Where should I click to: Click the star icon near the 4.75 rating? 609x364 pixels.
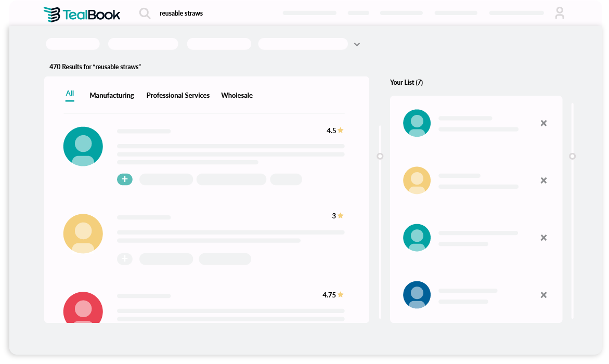[x=340, y=294]
